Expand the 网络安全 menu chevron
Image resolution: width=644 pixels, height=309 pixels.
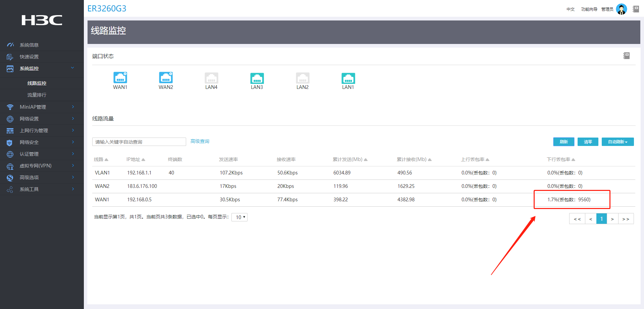pyautogui.click(x=73, y=142)
